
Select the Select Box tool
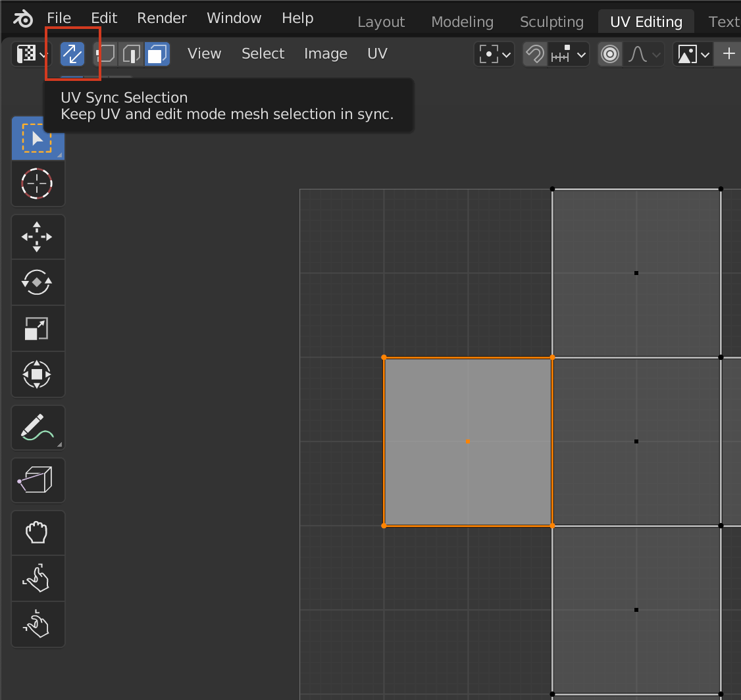pyautogui.click(x=38, y=138)
